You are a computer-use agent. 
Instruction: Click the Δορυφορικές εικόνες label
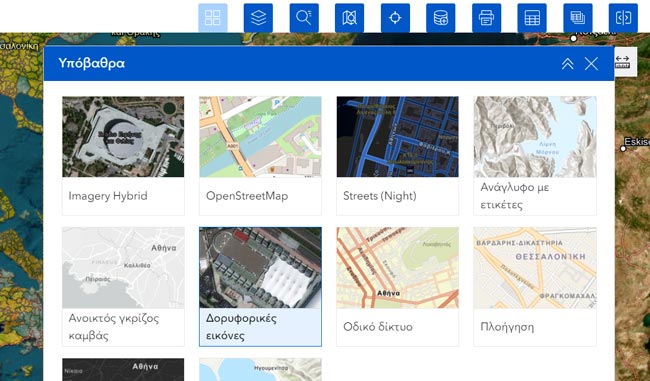coord(241,327)
